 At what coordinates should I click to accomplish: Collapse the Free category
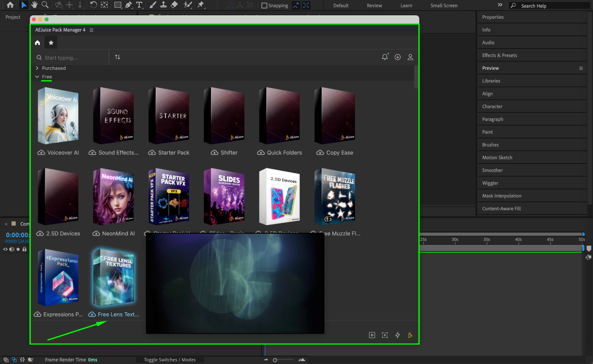[x=37, y=77]
